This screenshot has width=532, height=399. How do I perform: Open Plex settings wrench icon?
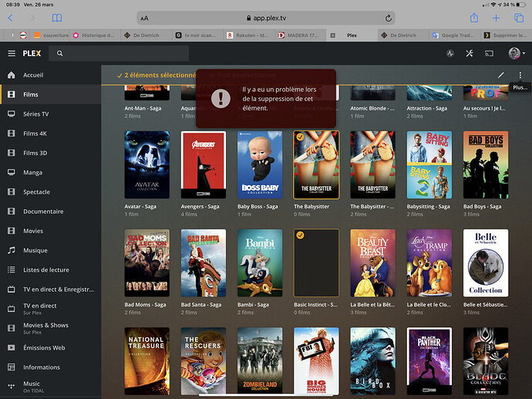[470, 53]
